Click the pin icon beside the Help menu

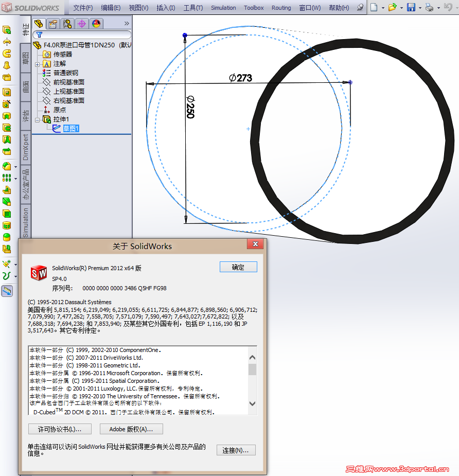pyautogui.click(x=360, y=7)
